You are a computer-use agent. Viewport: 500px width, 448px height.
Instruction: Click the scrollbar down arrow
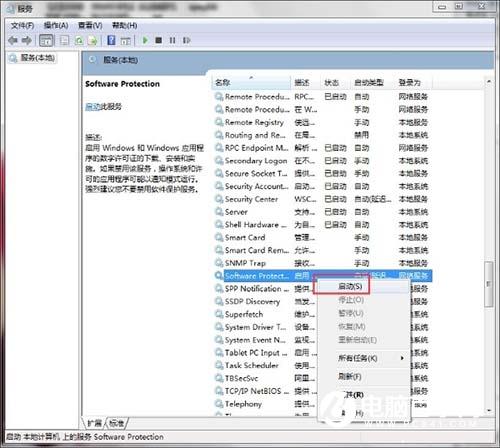pos(489,411)
